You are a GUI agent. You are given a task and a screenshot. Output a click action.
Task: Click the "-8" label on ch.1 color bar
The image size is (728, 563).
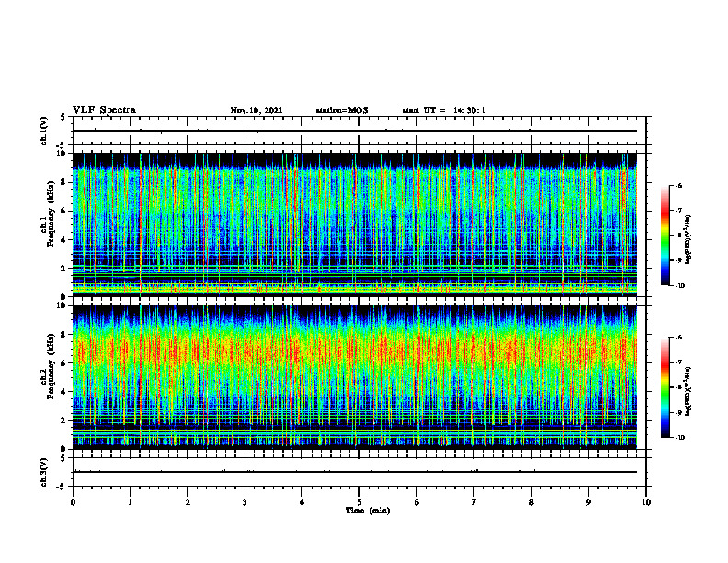pos(678,236)
